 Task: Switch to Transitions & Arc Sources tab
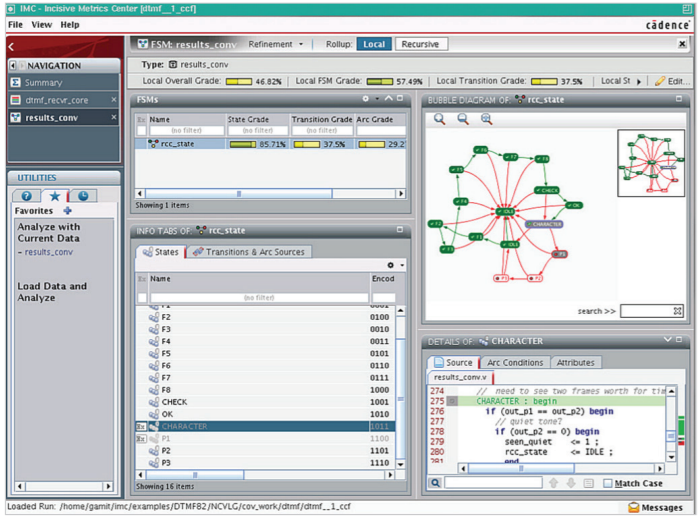[x=249, y=252]
